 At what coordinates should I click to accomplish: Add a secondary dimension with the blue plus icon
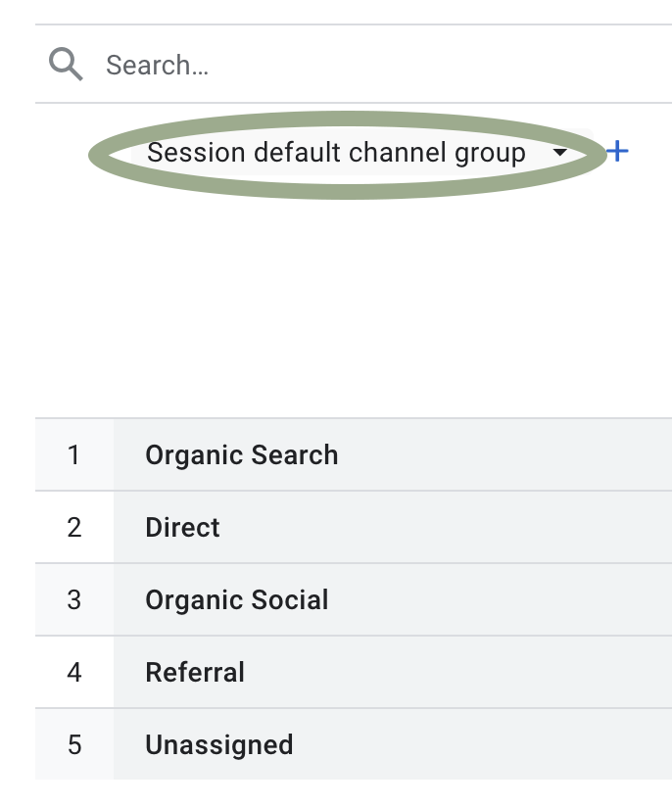point(617,151)
